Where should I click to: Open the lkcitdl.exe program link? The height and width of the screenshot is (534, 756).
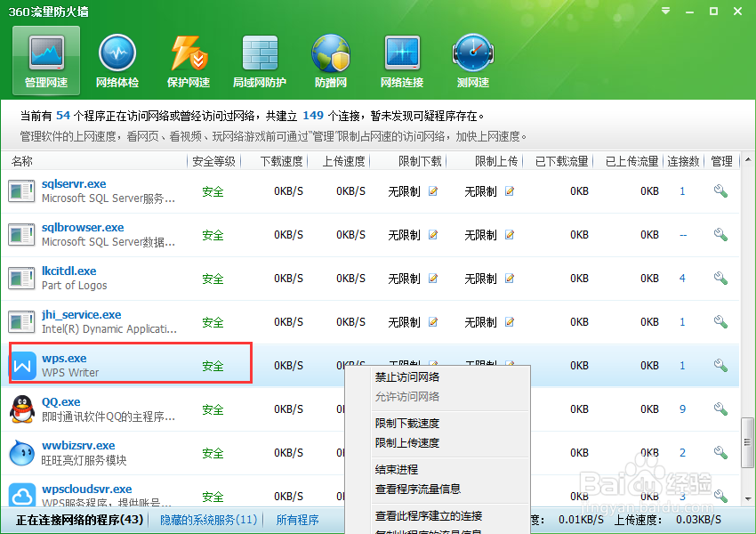[x=69, y=271]
